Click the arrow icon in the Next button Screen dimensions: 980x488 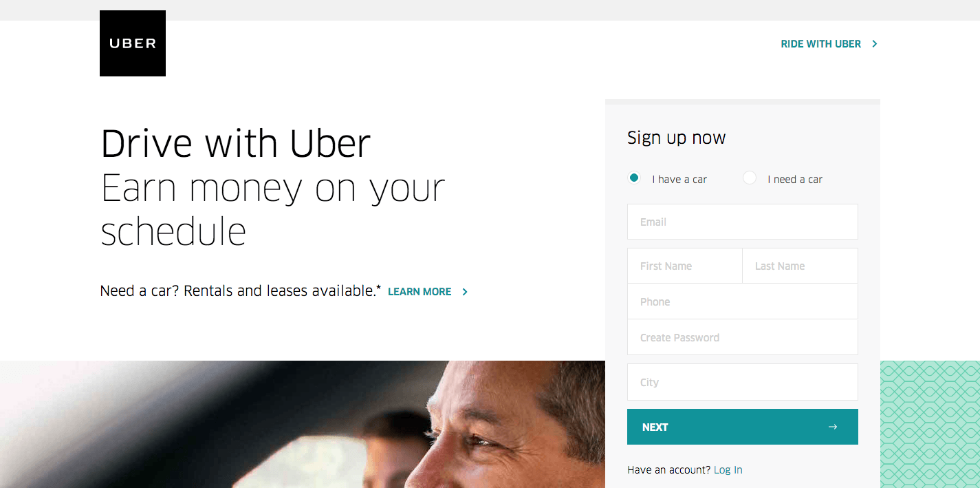[833, 427]
